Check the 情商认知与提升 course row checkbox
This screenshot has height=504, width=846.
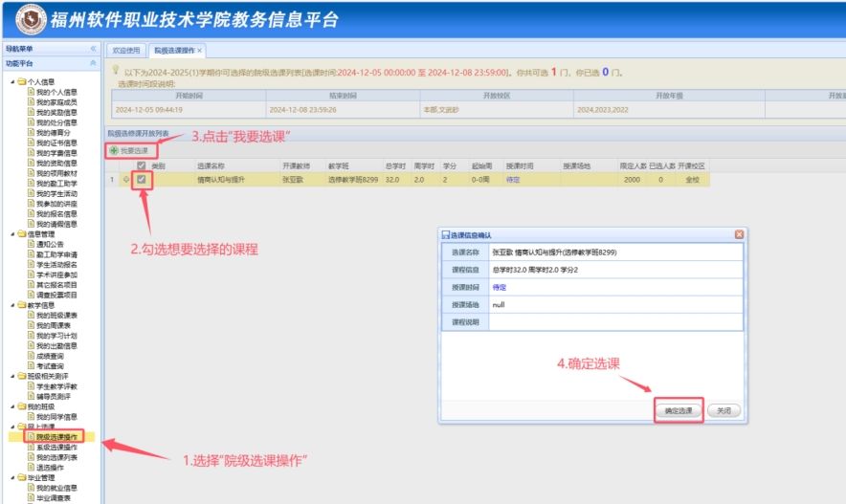142,180
